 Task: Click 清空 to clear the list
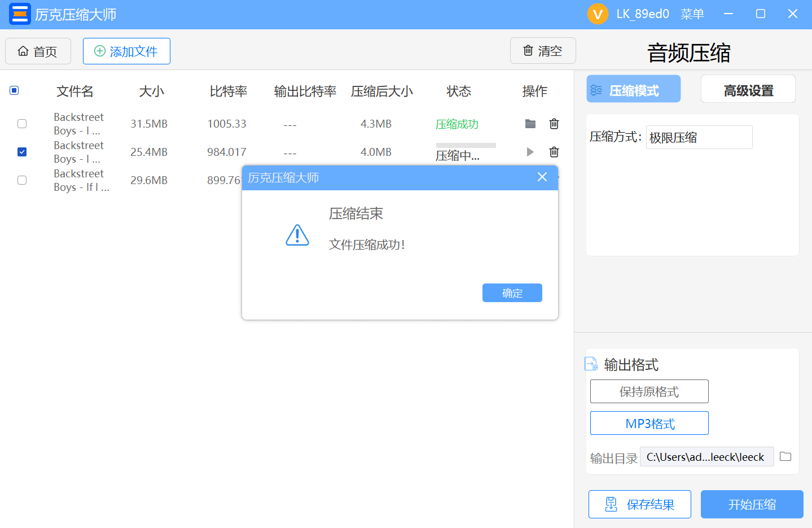coord(543,51)
